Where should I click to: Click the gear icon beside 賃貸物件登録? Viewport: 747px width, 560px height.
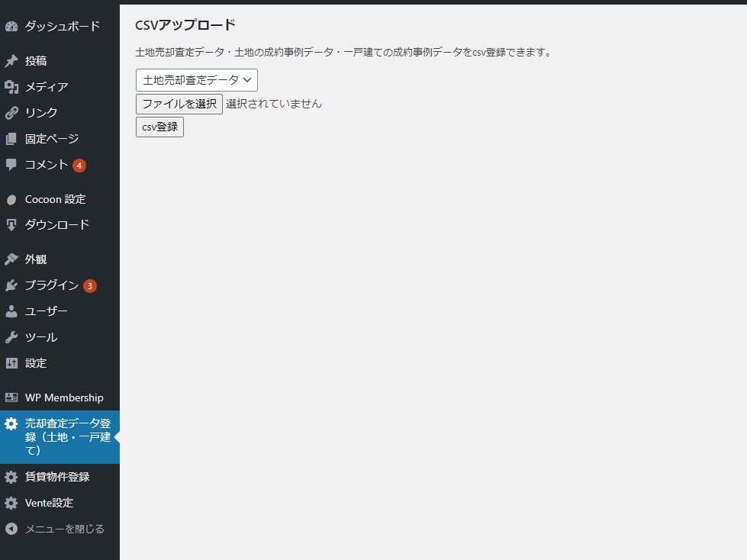click(x=11, y=477)
